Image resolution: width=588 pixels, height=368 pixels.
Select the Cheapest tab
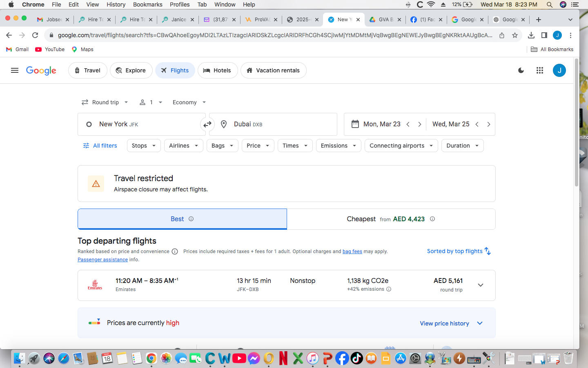click(391, 219)
